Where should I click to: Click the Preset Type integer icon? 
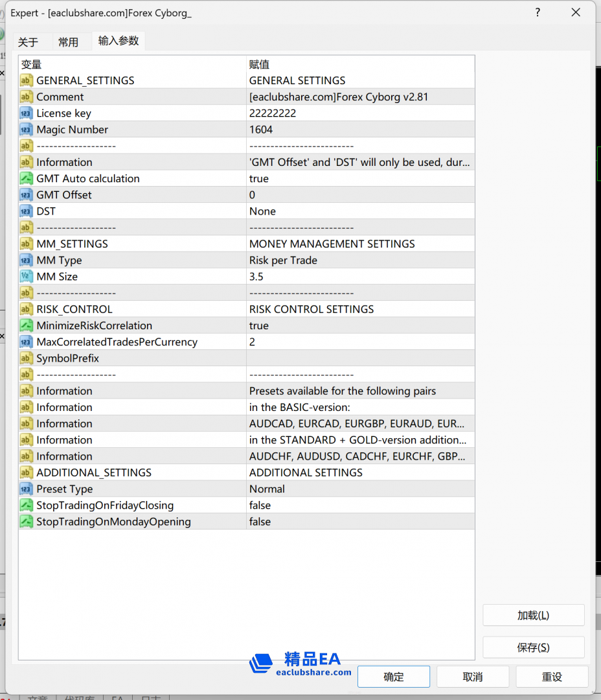(26, 489)
